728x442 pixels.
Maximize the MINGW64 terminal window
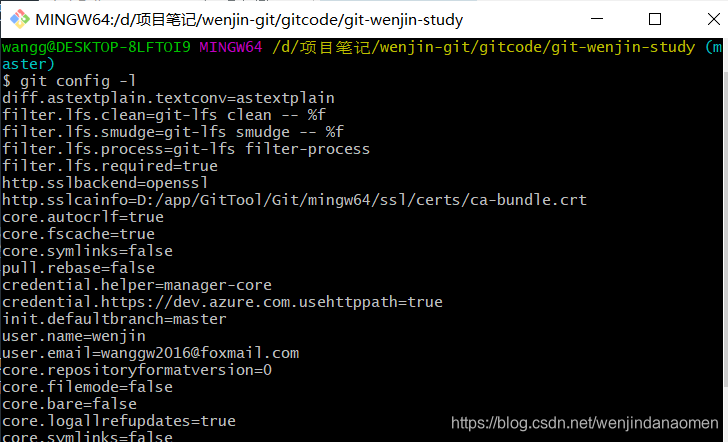655,19
